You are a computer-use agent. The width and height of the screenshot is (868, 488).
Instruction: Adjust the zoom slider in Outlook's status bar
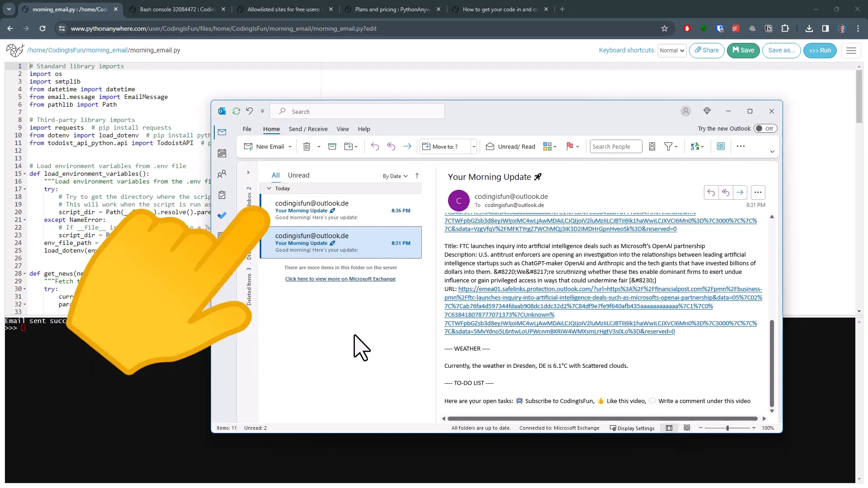[x=727, y=428]
